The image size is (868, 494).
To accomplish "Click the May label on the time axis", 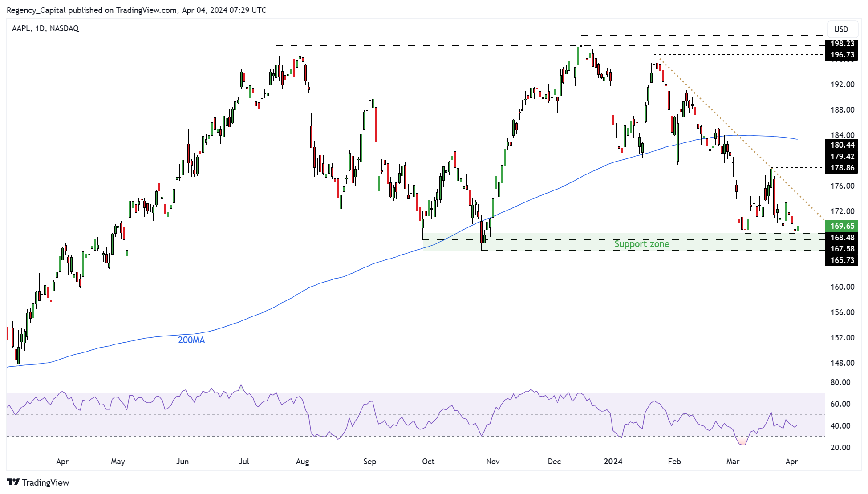I will (118, 462).
